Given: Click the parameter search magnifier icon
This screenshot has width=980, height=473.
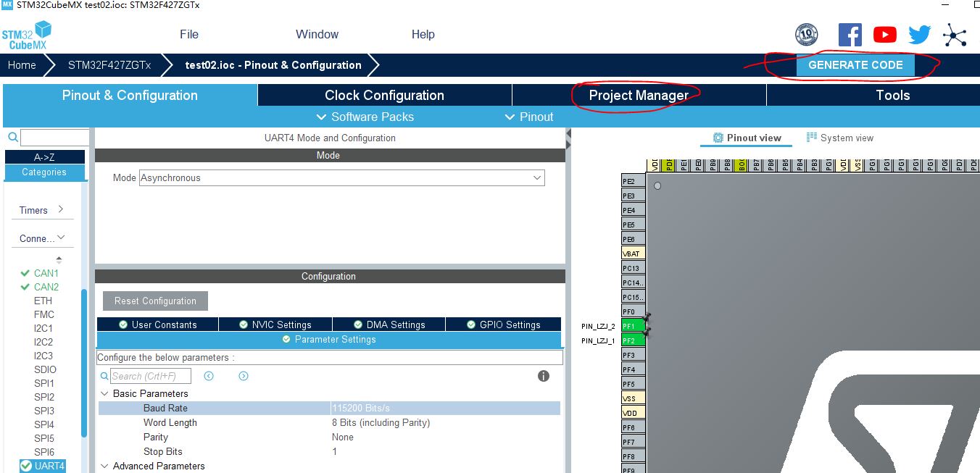Looking at the screenshot, I should pos(104,376).
